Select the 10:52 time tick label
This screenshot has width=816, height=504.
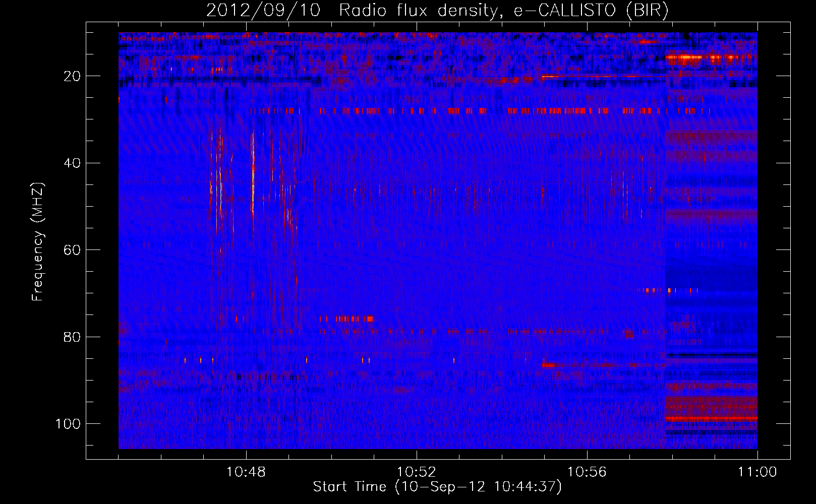[x=416, y=472]
